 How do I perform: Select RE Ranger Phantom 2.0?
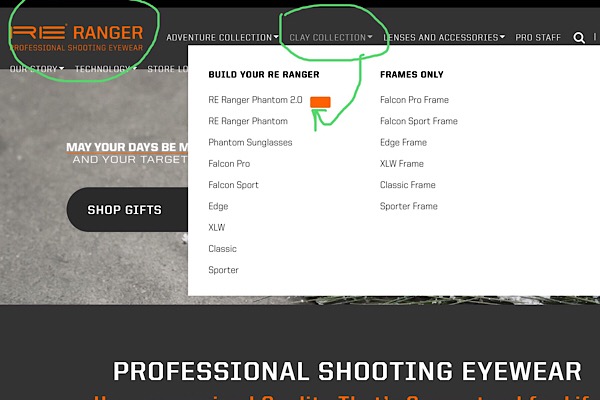tap(255, 100)
